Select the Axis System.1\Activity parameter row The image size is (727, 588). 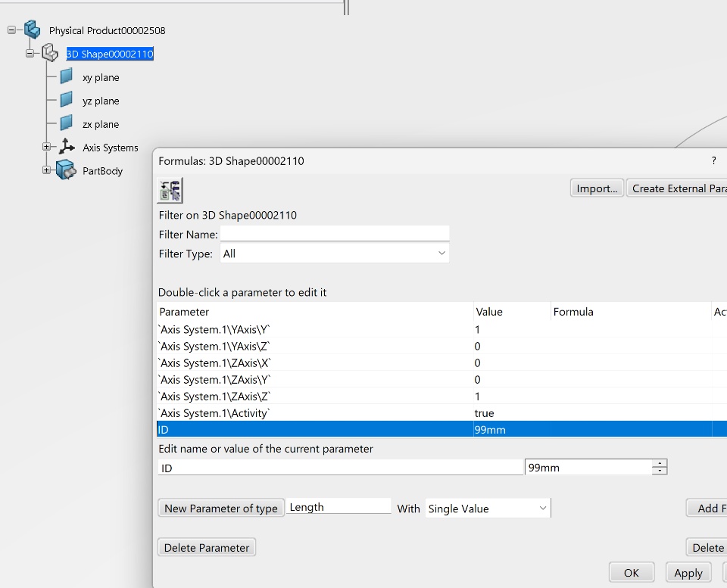point(303,413)
